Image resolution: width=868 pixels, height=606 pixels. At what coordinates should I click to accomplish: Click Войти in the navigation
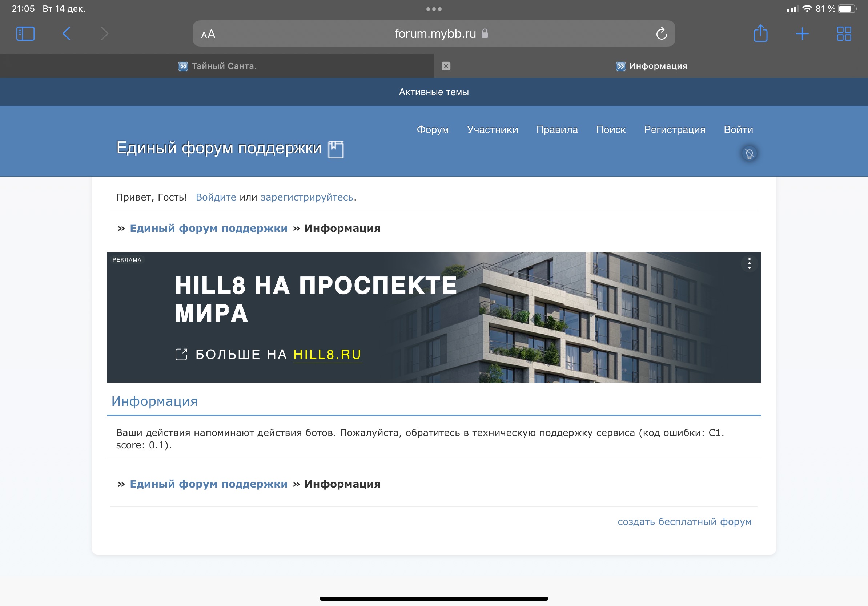(x=738, y=130)
